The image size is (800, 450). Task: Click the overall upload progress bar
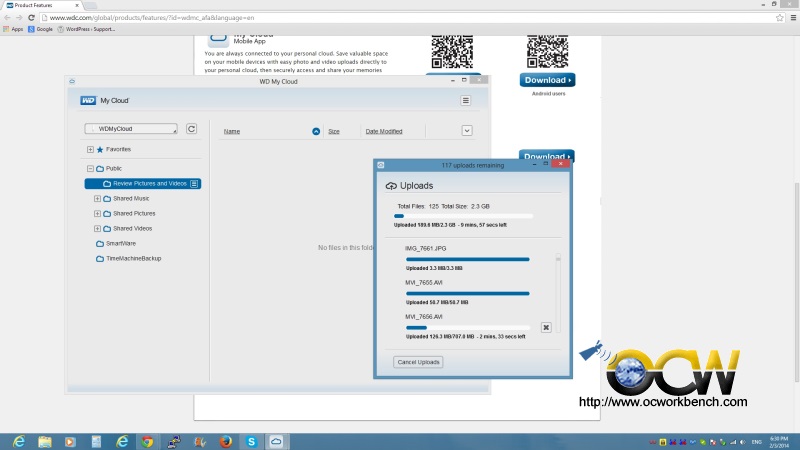point(463,216)
